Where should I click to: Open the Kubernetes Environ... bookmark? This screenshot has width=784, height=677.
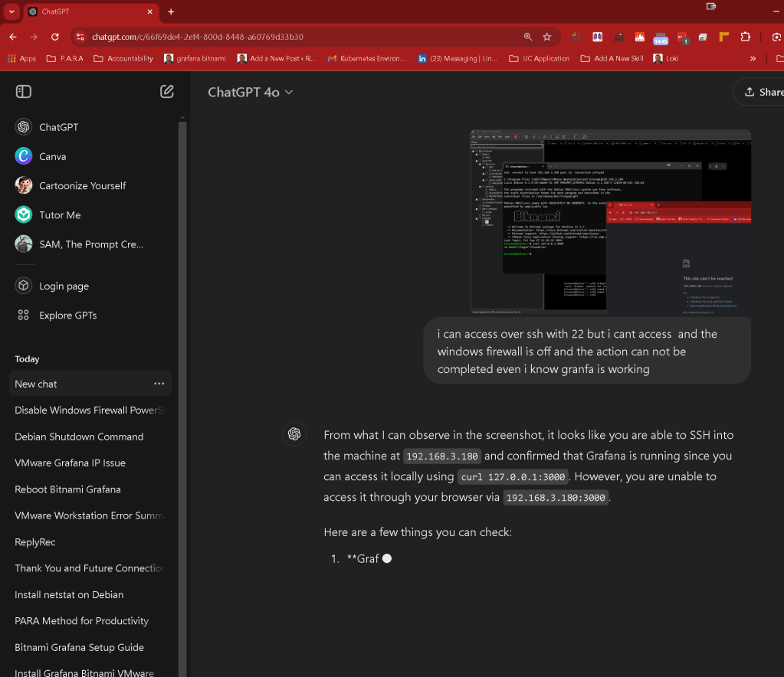point(366,58)
